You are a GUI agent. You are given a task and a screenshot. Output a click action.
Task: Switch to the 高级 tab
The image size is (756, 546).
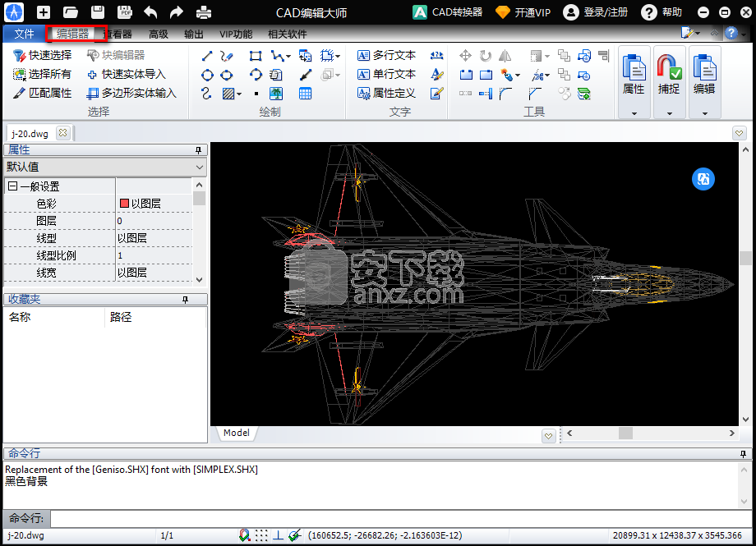click(x=158, y=34)
